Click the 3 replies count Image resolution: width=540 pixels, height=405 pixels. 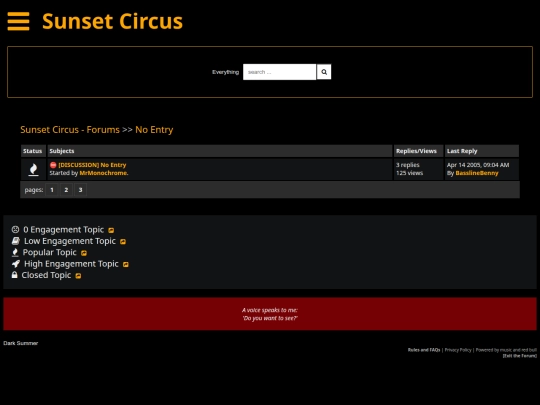pyautogui.click(x=408, y=165)
